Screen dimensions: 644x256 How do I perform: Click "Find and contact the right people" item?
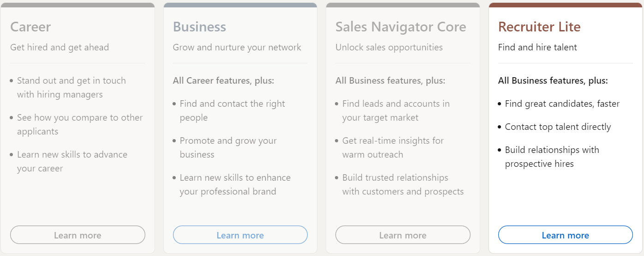click(x=232, y=110)
